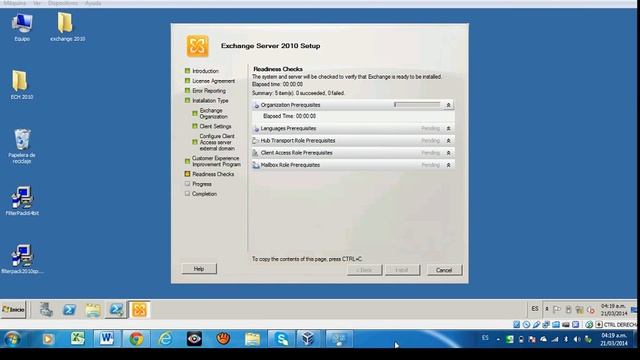Image resolution: width=640 pixels, height=360 pixels.
Task: Click the Organization Prerequisites row icon
Action: point(256,105)
